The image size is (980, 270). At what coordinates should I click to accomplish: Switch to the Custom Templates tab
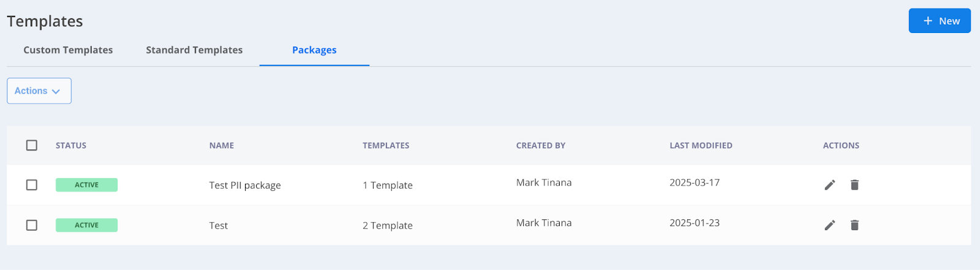[68, 50]
